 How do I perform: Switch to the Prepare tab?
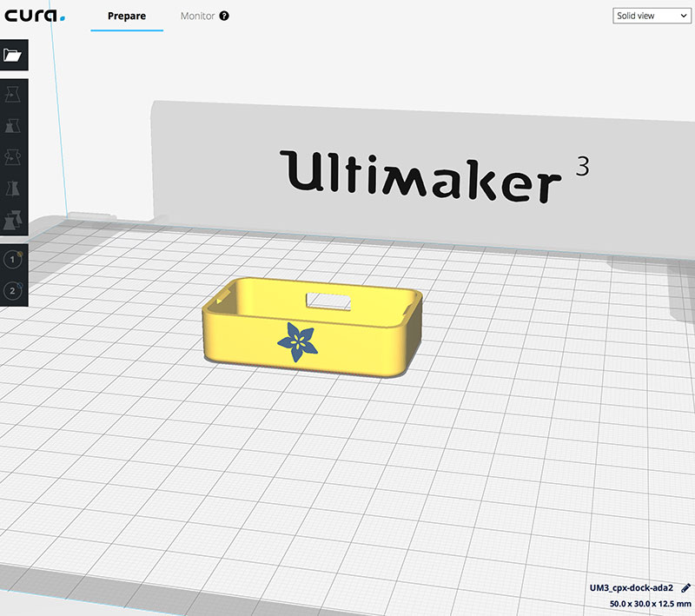[x=126, y=15]
